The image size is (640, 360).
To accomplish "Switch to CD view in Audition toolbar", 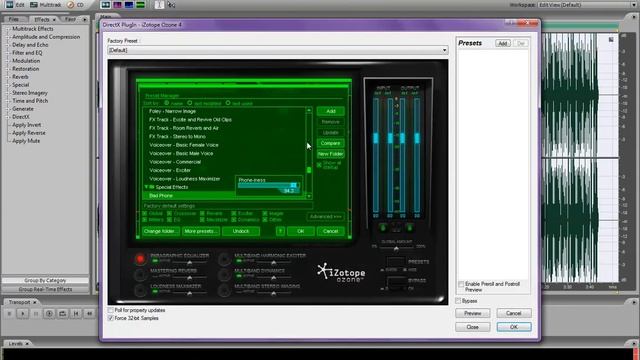I will click(76, 4).
